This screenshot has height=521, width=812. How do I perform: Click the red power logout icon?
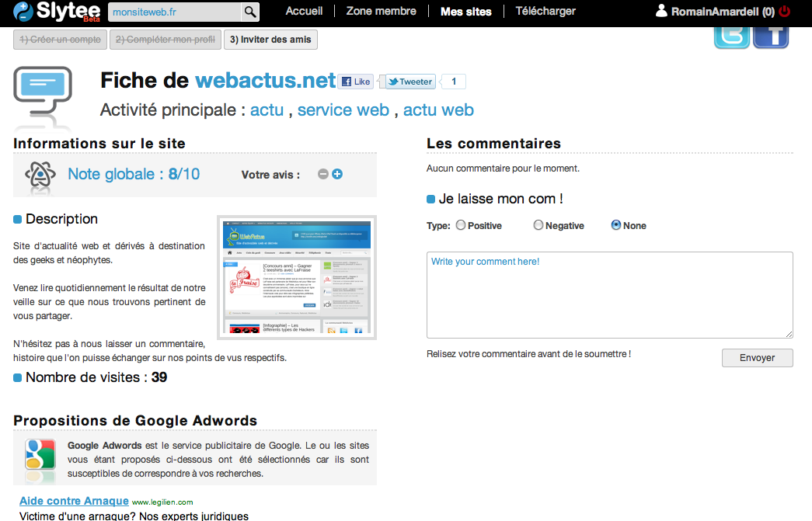[x=785, y=11]
